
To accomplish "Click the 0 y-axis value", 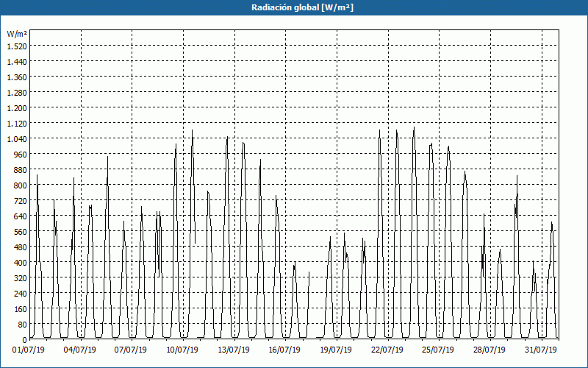I will 25,340.
